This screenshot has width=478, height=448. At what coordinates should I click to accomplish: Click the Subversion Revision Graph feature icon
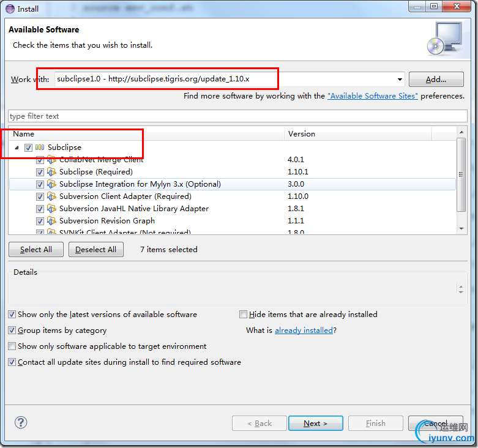(51, 221)
